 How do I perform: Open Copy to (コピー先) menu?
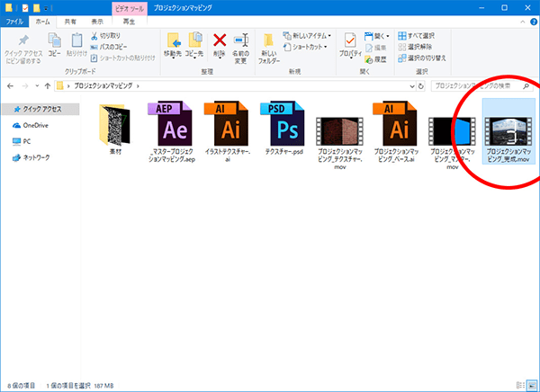[194, 46]
